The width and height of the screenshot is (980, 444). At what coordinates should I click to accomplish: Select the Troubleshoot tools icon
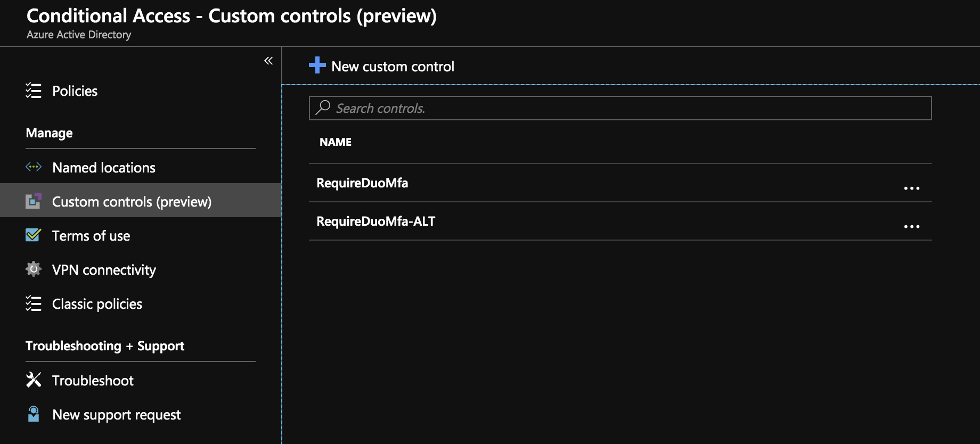(33, 380)
